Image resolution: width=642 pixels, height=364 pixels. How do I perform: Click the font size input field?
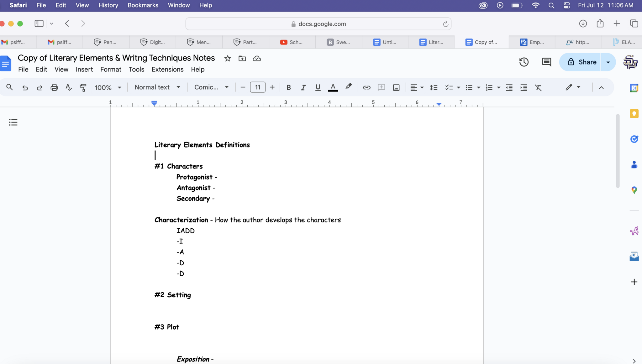pyautogui.click(x=258, y=87)
